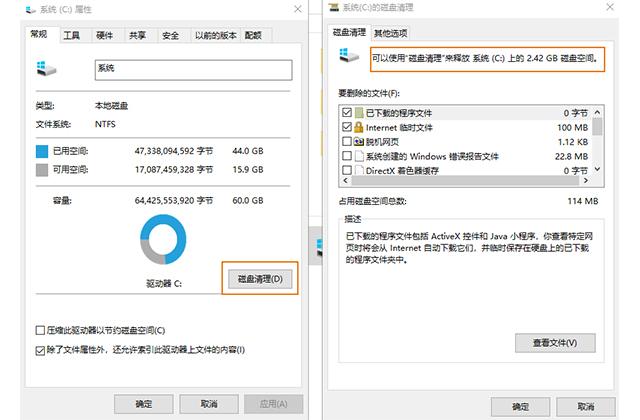Click the blue 已用空间 color swatch

(42, 151)
